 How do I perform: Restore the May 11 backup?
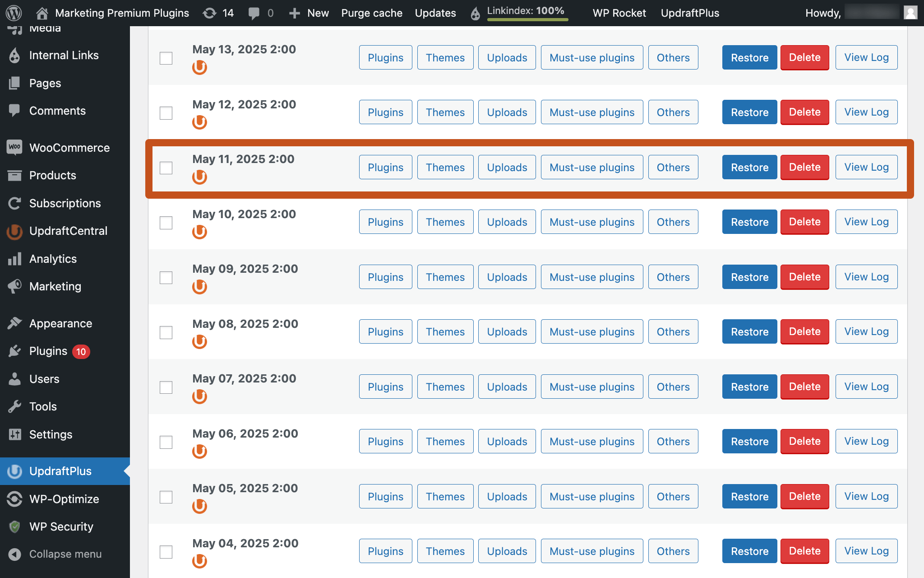click(x=749, y=167)
